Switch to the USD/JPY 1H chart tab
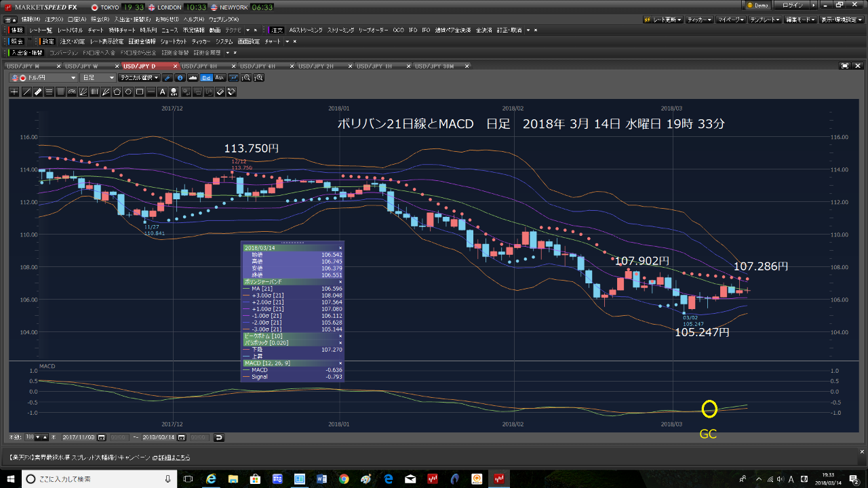 (374, 66)
